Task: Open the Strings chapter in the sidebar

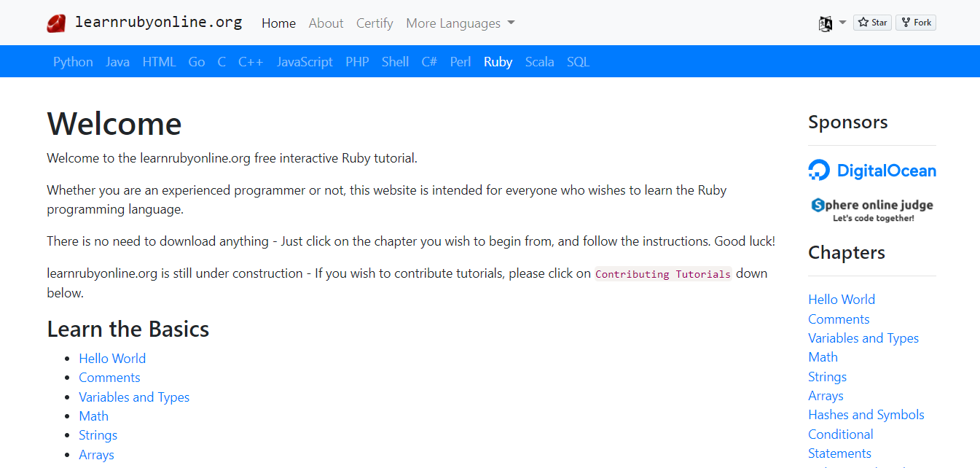Action: pos(827,376)
